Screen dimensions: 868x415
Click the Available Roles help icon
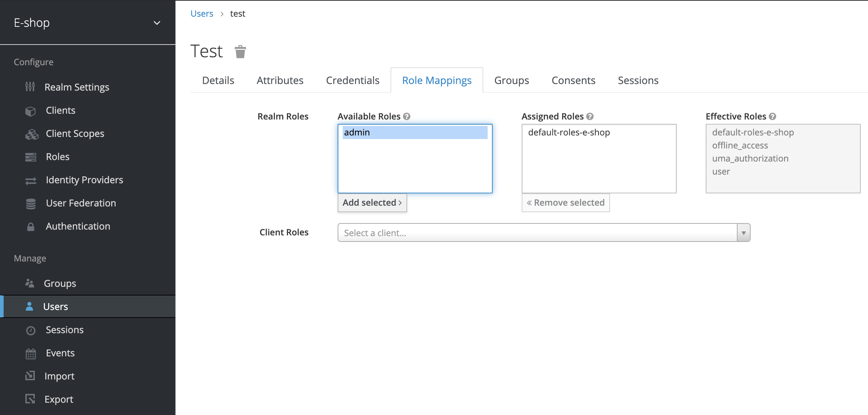pos(407,117)
